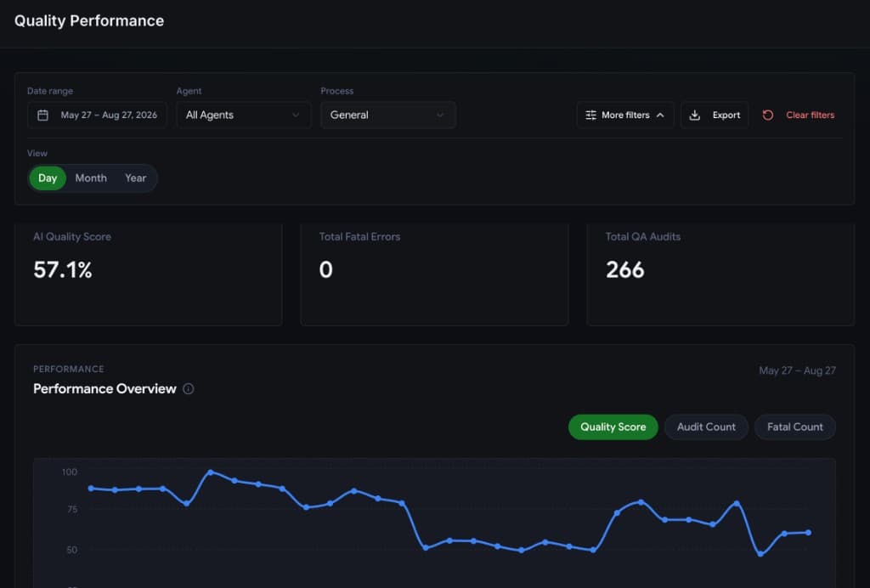The width and height of the screenshot is (870, 588).
Task: Open the date range picker May 27 – Aug 27, 2026
Action: (x=97, y=115)
